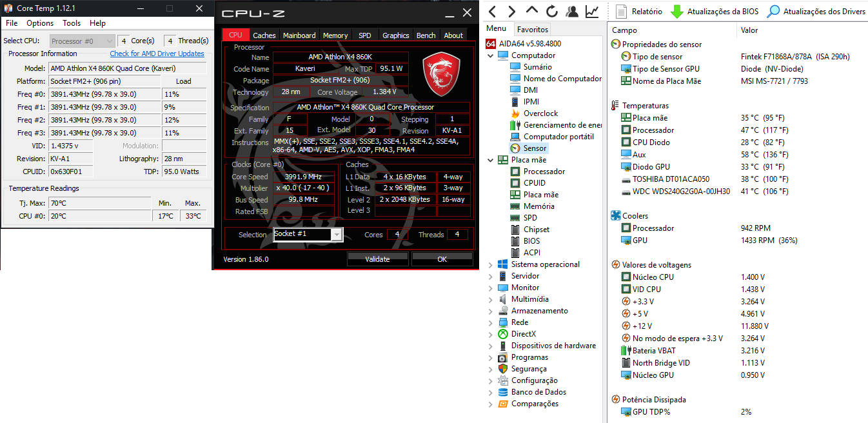Select SPD item in AIDA64 tree
The image size is (868, 423).
pos(523,218)
